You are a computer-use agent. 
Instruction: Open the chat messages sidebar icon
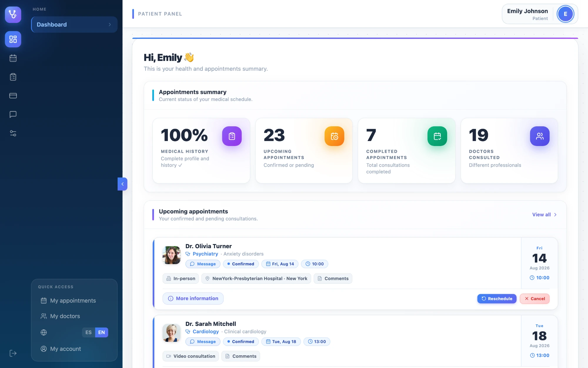point(13,115)
